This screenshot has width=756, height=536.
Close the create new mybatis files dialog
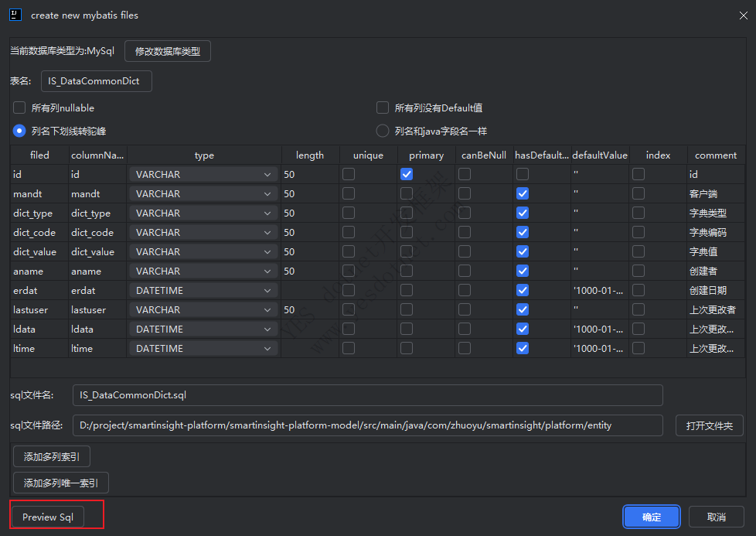(743, 15)
